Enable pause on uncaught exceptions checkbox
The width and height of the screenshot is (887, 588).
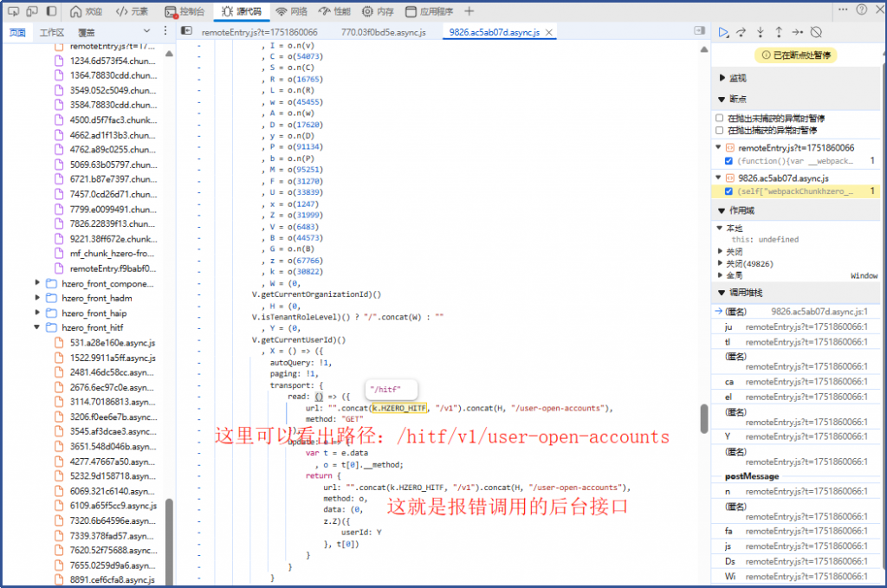(720, 118)
